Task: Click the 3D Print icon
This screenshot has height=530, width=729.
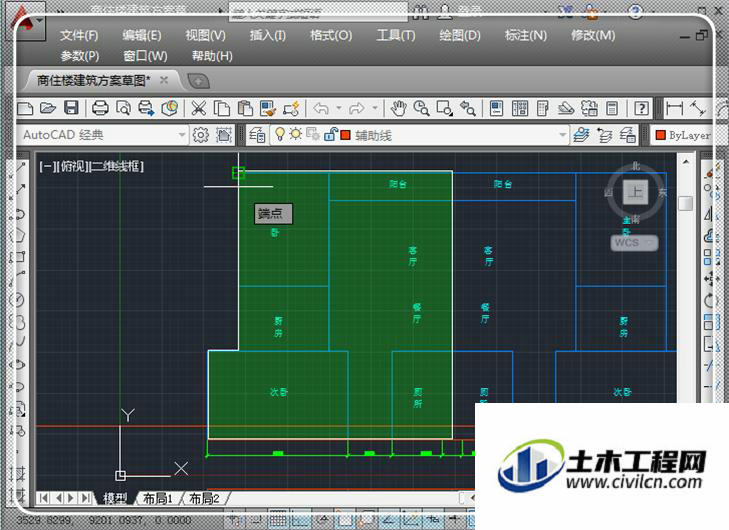Action: pos(170,109)
